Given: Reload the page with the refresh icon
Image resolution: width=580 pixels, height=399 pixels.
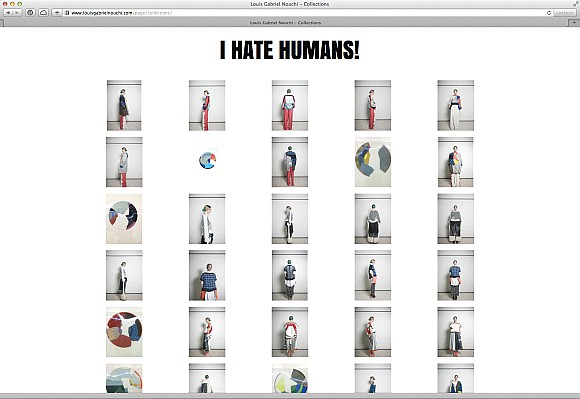Looking at the screenshot, I should tap(549, 13).
